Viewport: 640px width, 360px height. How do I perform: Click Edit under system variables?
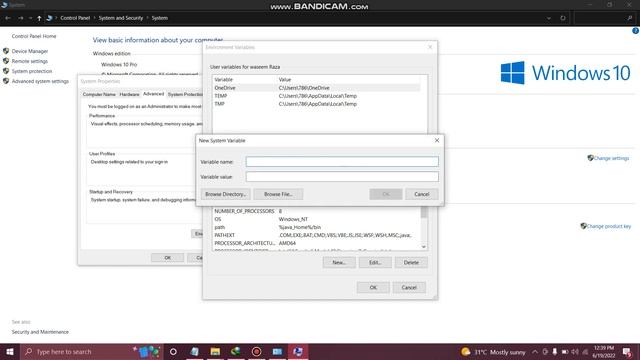(x=375, y=262)
